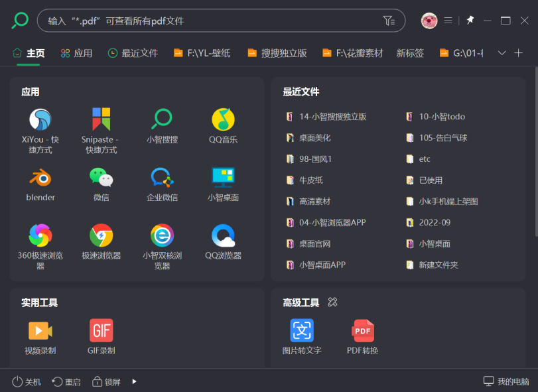This screenshot has height=392, width=538.
Task: Open recent folder 小k手机端上架图
Action: coord(442,202)
